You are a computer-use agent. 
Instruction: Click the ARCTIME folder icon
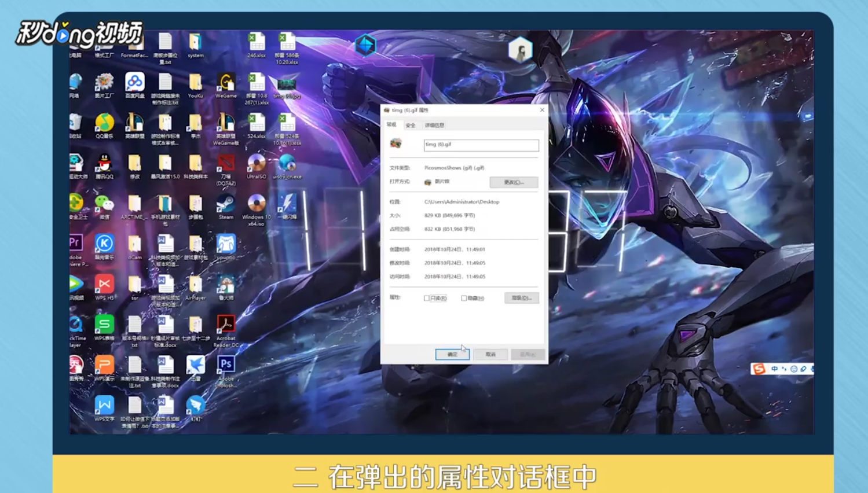tap(135, 207)
